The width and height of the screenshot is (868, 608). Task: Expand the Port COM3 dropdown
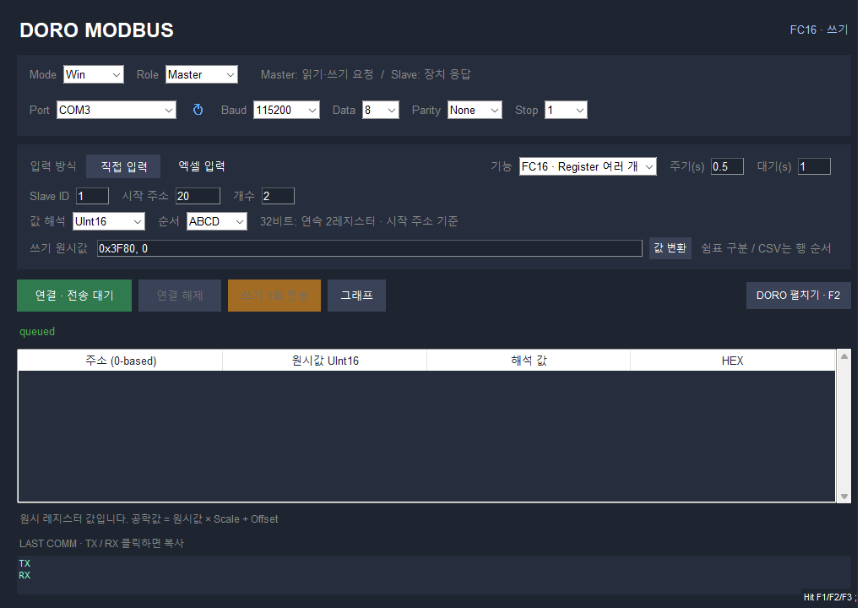tap(117, 110)
